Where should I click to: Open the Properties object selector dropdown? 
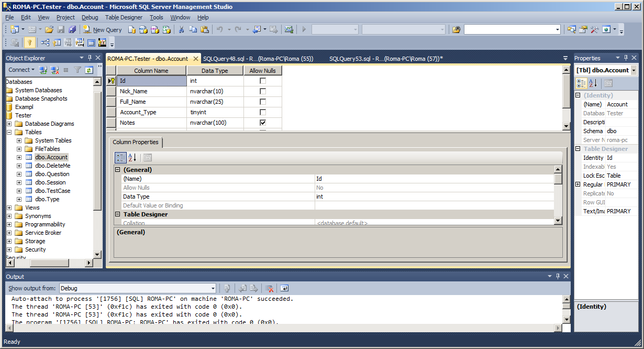click(634, 70)
